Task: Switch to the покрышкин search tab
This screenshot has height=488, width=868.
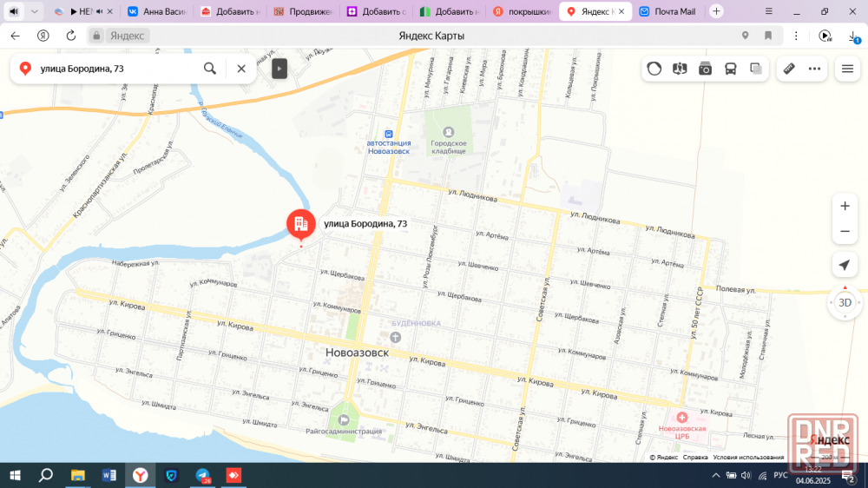Action: pyautogui.click(x=523, y=11)
